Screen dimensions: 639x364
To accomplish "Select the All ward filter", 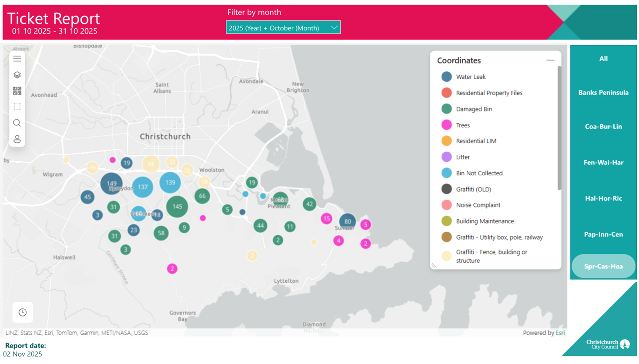I will pos(603,59).
